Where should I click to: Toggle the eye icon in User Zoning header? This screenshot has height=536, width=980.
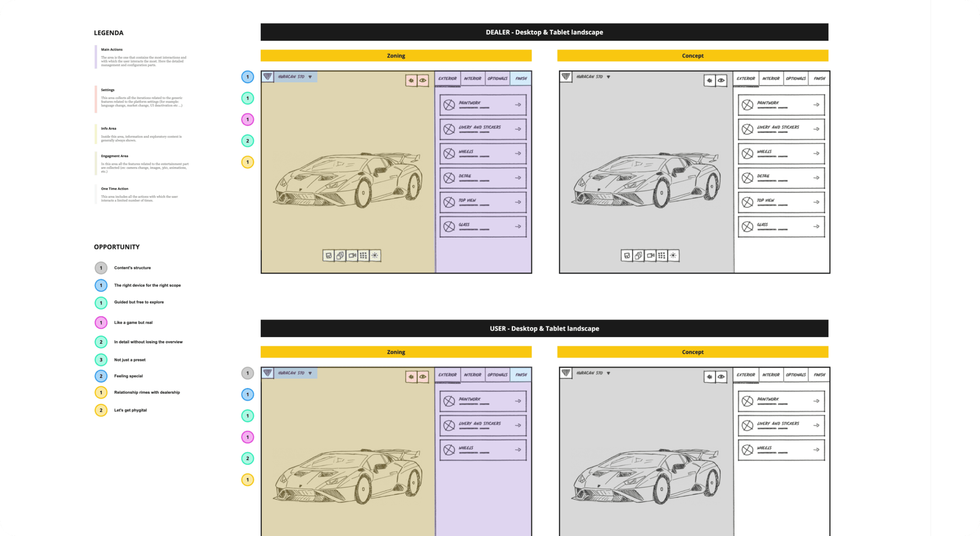click(423, 377)
